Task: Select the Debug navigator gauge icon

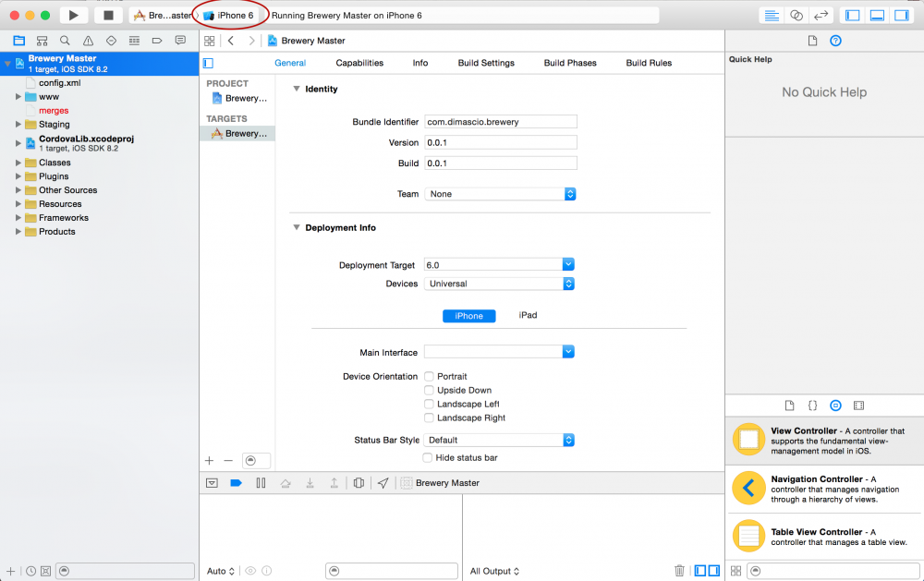Action: (134, 41)
